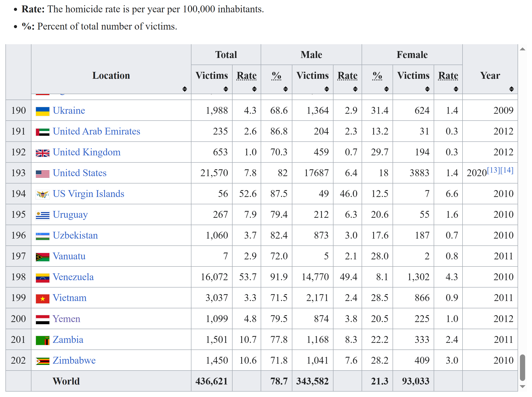Select the Female group header
This screenshot has height=397, width=532.
[x=412, y=55]
